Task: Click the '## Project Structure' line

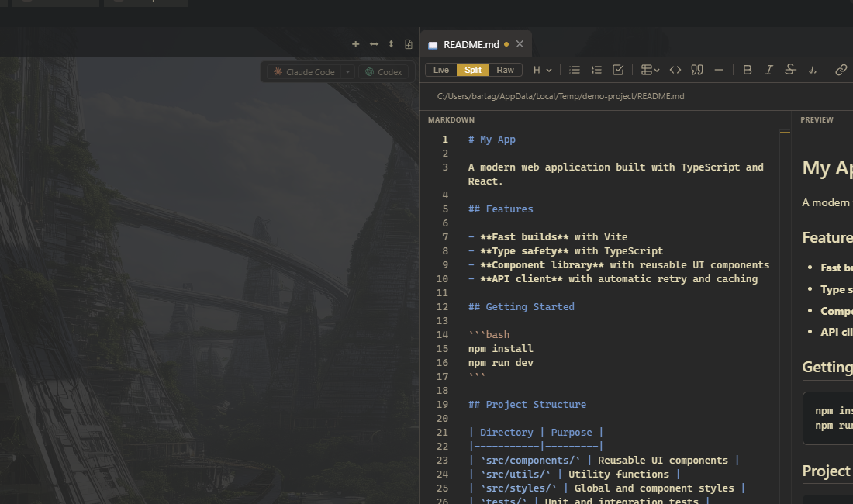Action: click(x=527, y=405)
